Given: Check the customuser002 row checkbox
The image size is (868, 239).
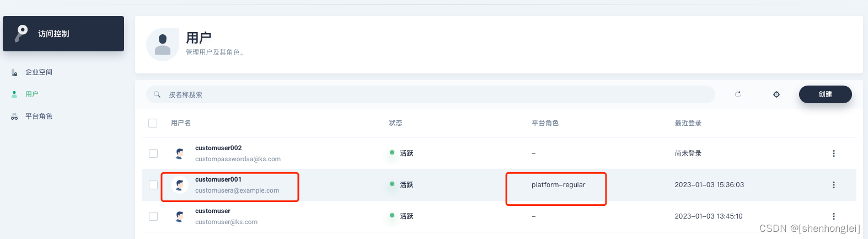Looking at the screenshot, I should (153, 153).
